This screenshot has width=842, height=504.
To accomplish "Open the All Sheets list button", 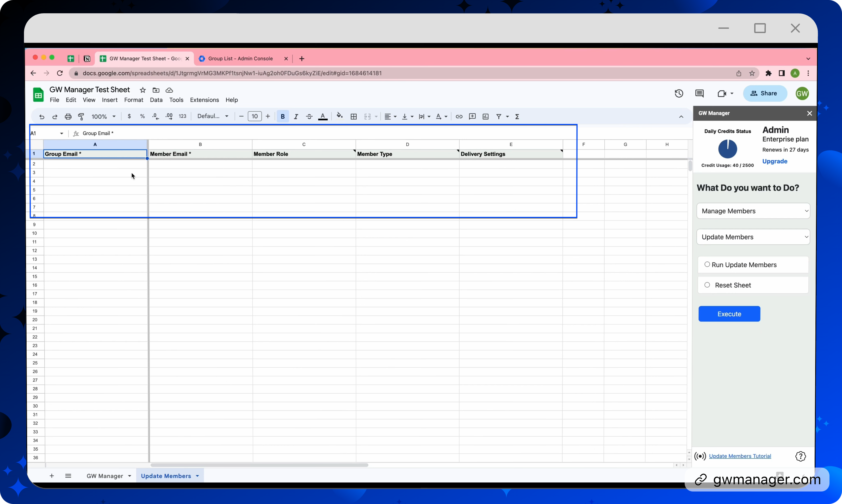I will (68, 475).
